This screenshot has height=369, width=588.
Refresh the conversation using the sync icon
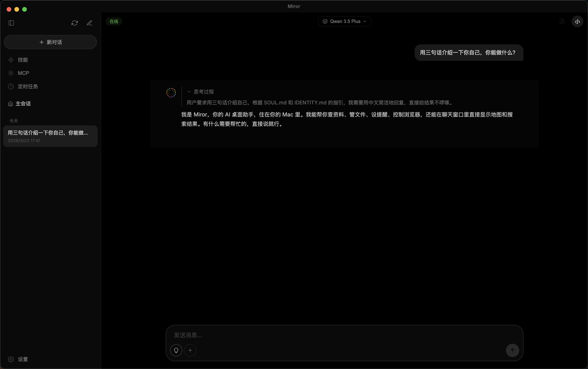tap(74, 23)
